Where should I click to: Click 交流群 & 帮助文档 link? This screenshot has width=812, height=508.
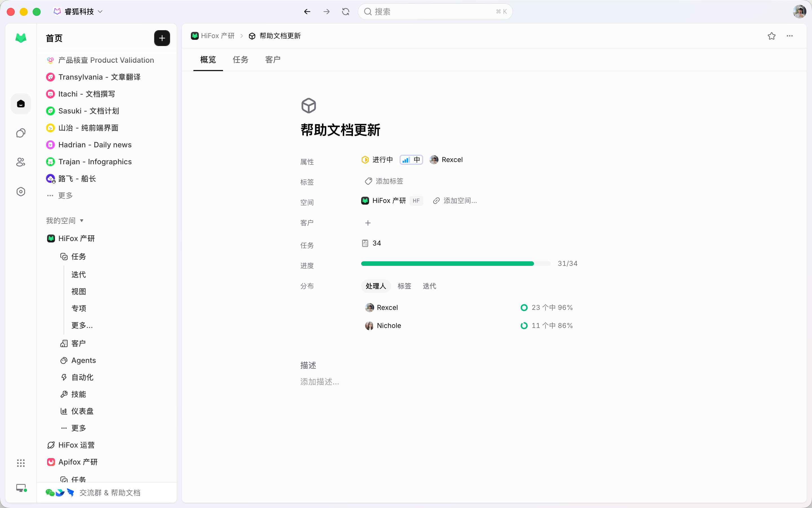pos(110,492)
